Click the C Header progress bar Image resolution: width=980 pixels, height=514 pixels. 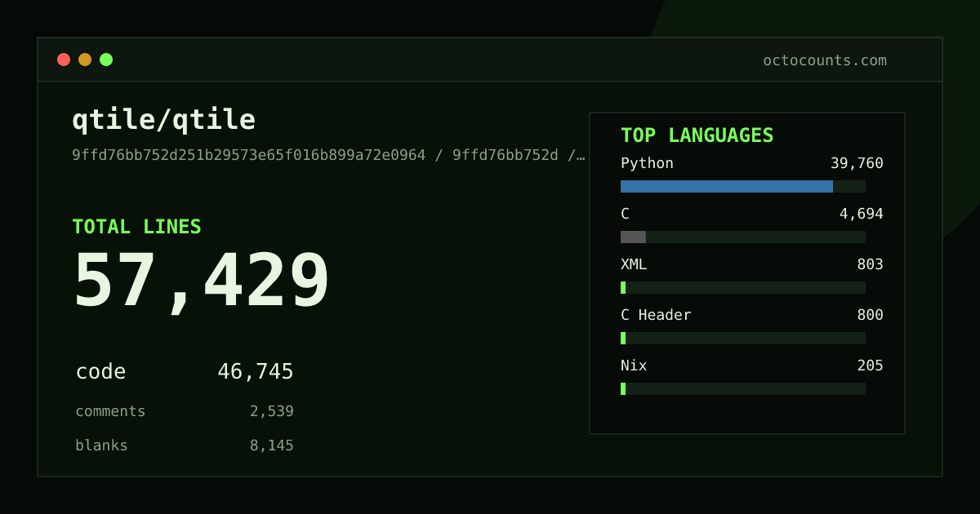click(743, 338)
